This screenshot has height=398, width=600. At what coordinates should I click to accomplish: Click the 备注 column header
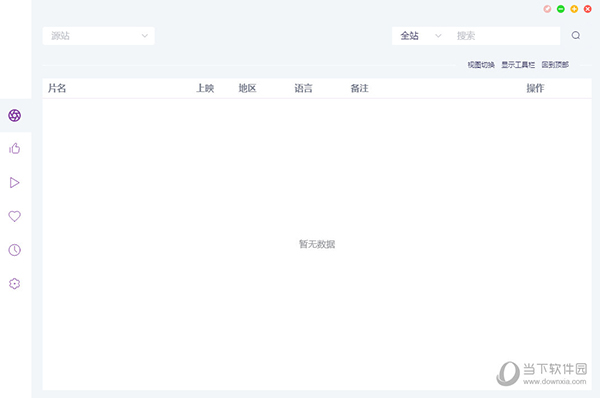(359, 88)
